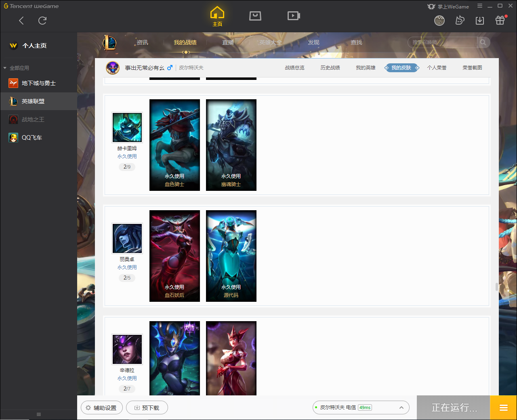517x420 pixels.
Task: Click the 正在运行 button
Action: tap(454, 407)
